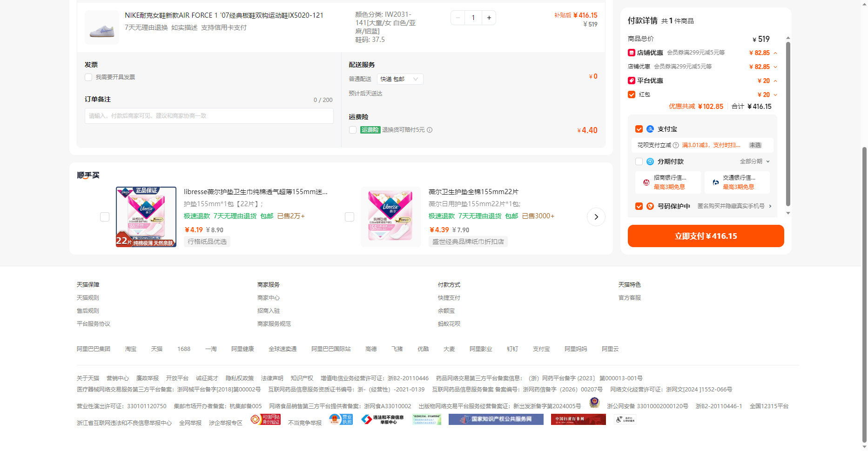Viewport: 868px width, 451px height.
Task: Go to 阿里巴巴集团 in footer navigation
Action: pos(94,349)
